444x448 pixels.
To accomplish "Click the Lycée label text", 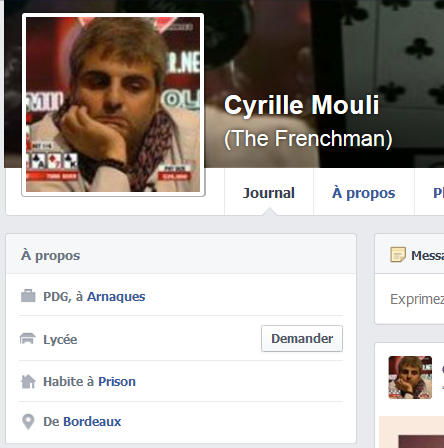I will pyautogui.click(x=60, y=339).
